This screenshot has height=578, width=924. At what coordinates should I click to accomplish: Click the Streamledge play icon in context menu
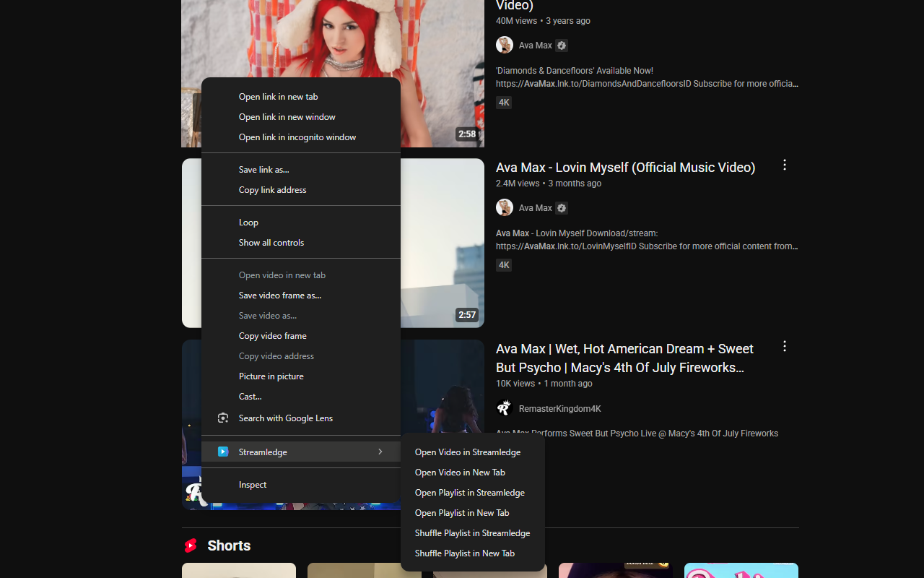click(223, 452)
